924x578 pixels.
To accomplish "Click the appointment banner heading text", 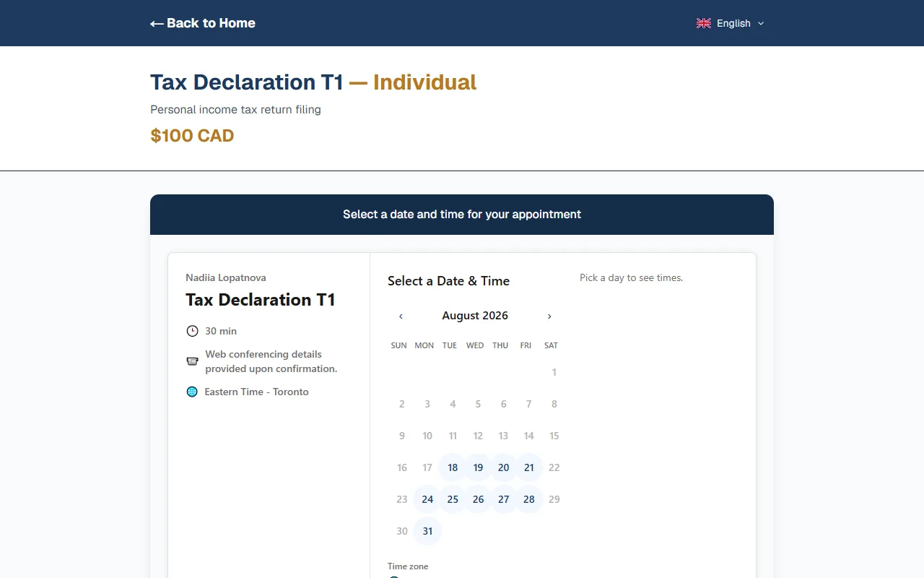I will coord(462,215).
